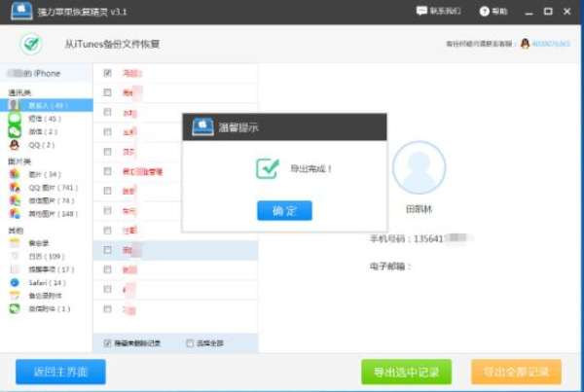Open the Safari (14) category
584x392 pixels.
click(x=47, y=282)
